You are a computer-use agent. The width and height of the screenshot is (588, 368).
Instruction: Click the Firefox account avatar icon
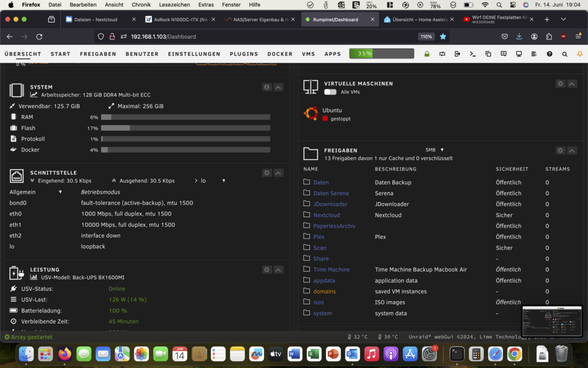(534, 37)
